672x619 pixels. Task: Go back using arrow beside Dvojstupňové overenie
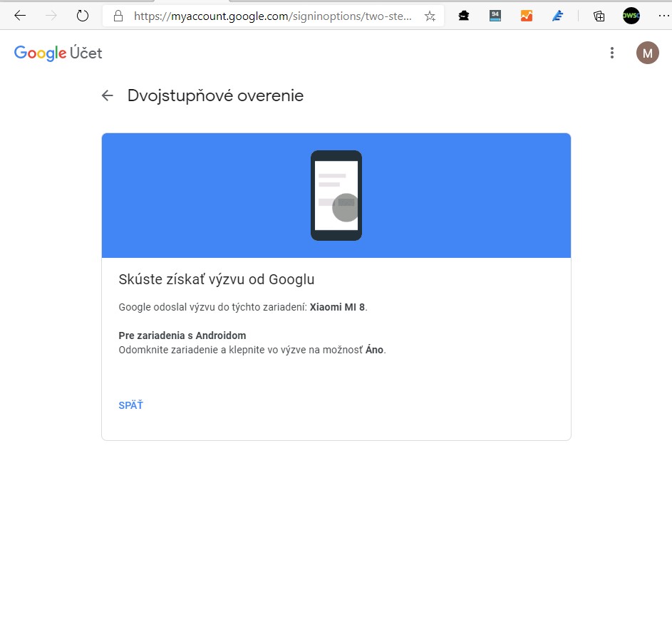coord(108,95)
